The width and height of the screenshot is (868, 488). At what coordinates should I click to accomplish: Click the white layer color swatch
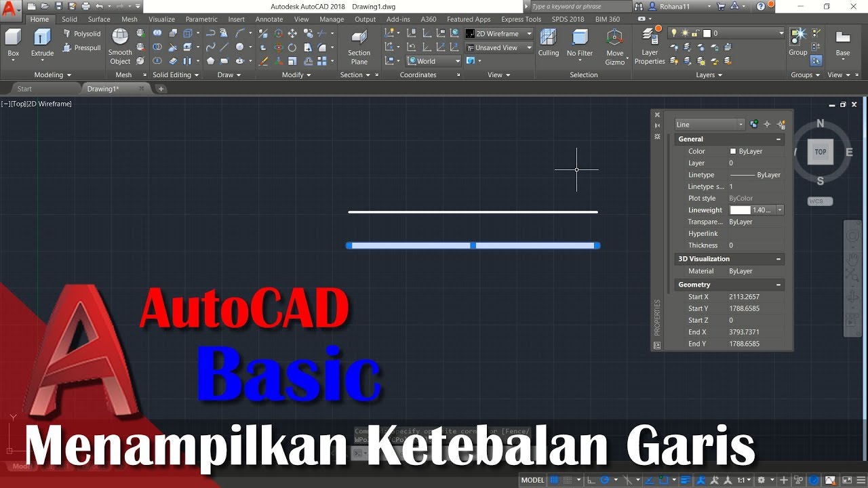(x=707, y=33)
